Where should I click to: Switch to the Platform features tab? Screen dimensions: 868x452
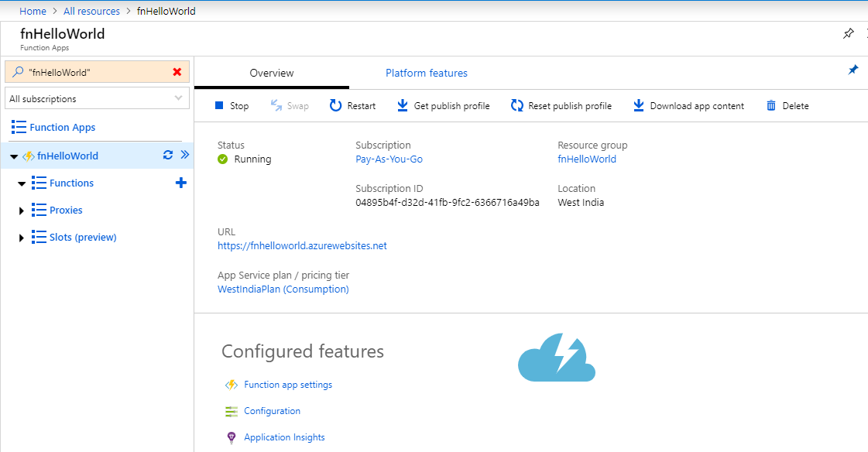pyautogui.click(x=426, y=74)
